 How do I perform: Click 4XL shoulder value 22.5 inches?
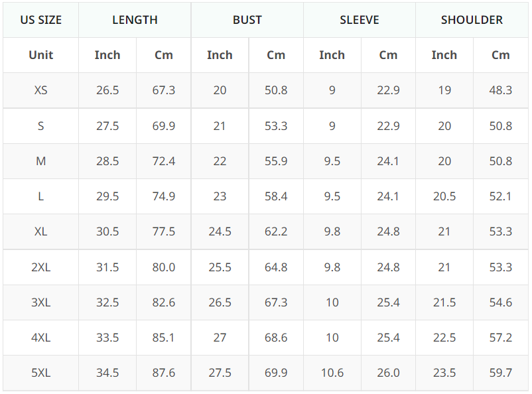click(x=444, y=338)
